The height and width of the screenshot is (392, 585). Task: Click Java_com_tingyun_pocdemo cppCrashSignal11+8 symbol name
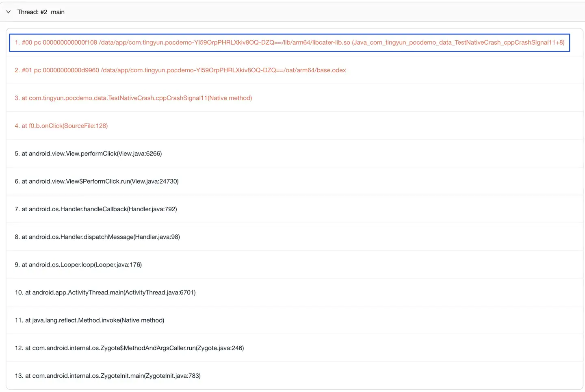tap(458, 43)
